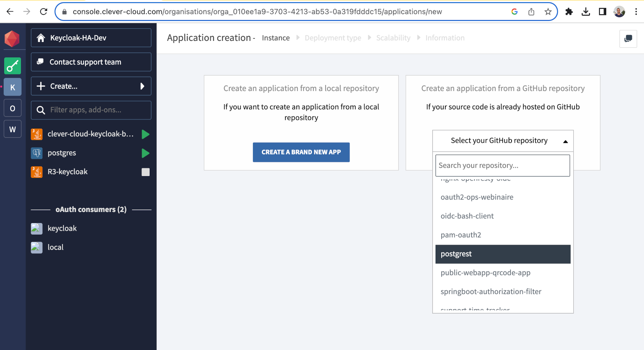The image size is (644, 350).
Task: Choose springboot-authorization-filter repository
Action: [503, 292]
